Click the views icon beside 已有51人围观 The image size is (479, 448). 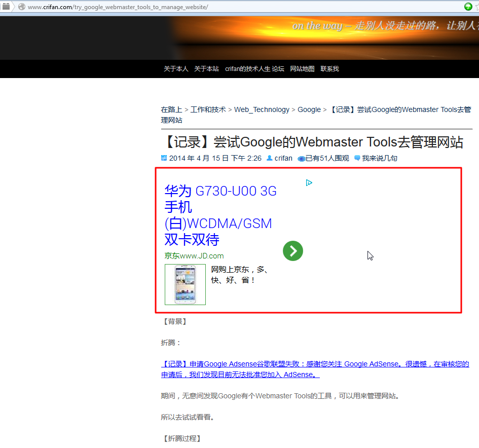click(301, 159)
